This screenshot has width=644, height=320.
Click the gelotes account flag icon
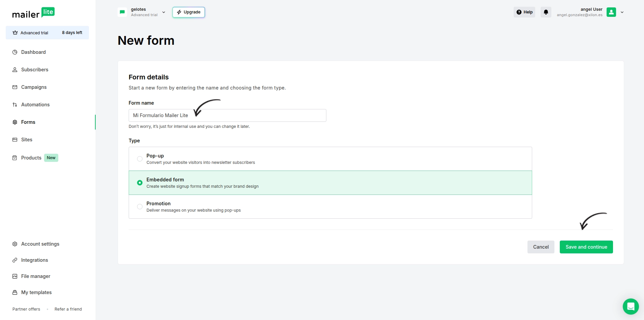pyautogui.click(x=122, y=12)
